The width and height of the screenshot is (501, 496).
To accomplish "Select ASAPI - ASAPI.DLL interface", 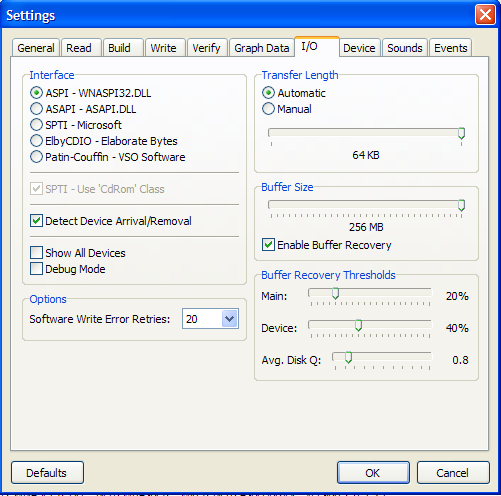I will [x=83, y=109].
